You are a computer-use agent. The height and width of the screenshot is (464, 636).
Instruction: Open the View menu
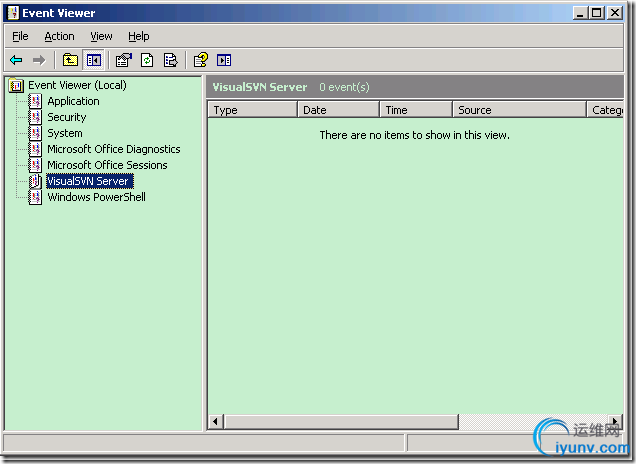101,37
